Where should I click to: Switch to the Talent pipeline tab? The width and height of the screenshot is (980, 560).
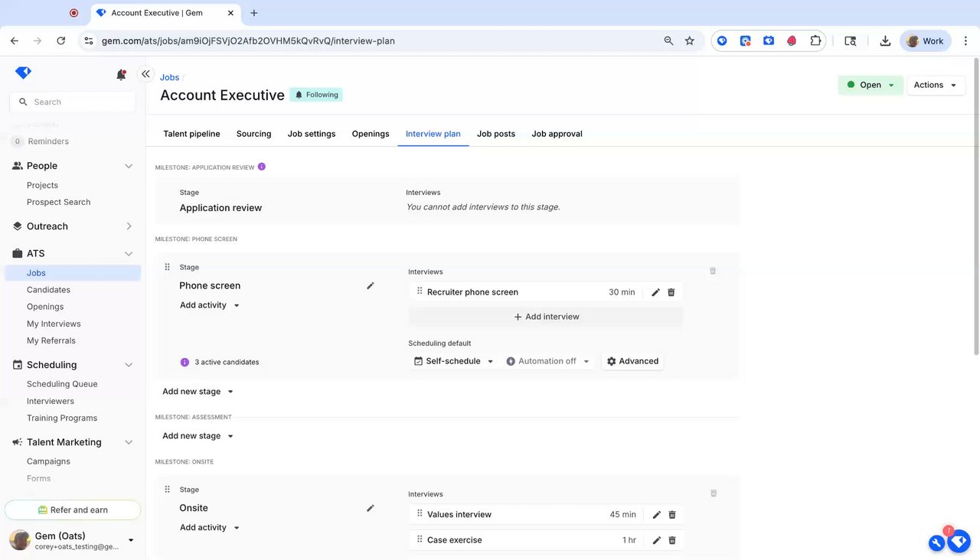[x=191, y=134]
